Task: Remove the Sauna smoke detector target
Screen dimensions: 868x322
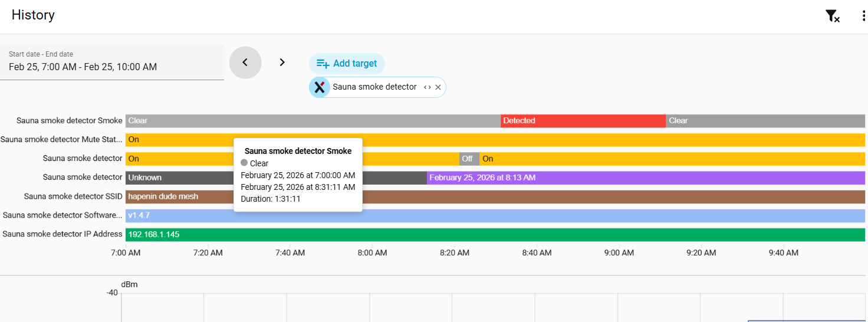Action: click(438, 87)
